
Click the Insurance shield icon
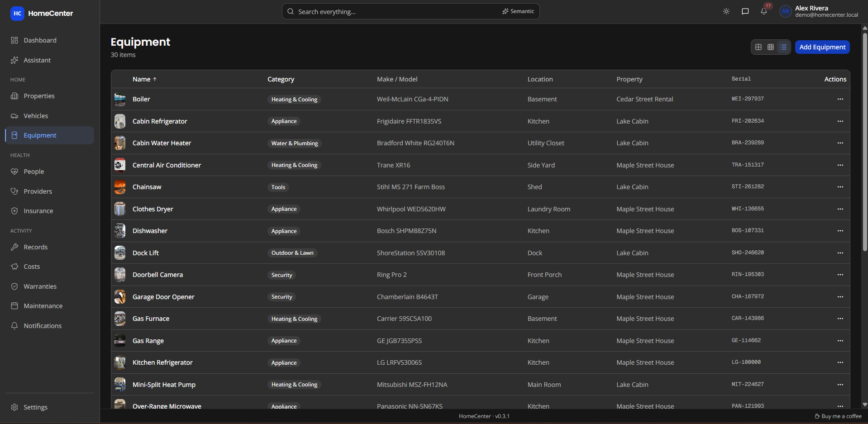click(x=14, y=211)
